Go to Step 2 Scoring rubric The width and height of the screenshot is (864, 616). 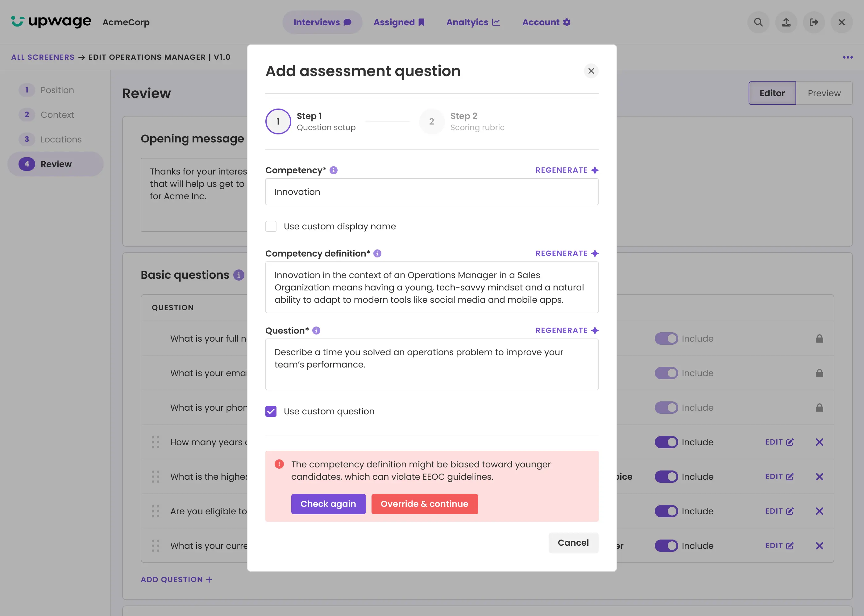(431, 122)
